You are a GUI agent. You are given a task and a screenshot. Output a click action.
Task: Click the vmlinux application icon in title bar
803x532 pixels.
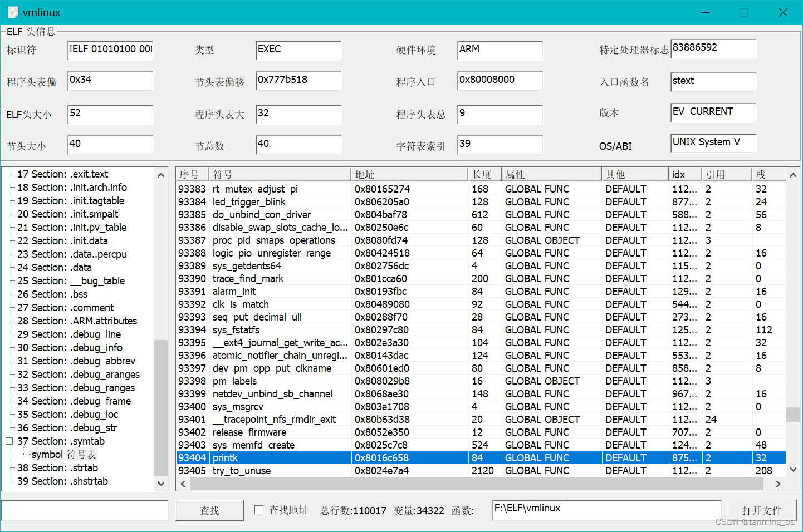12,12
